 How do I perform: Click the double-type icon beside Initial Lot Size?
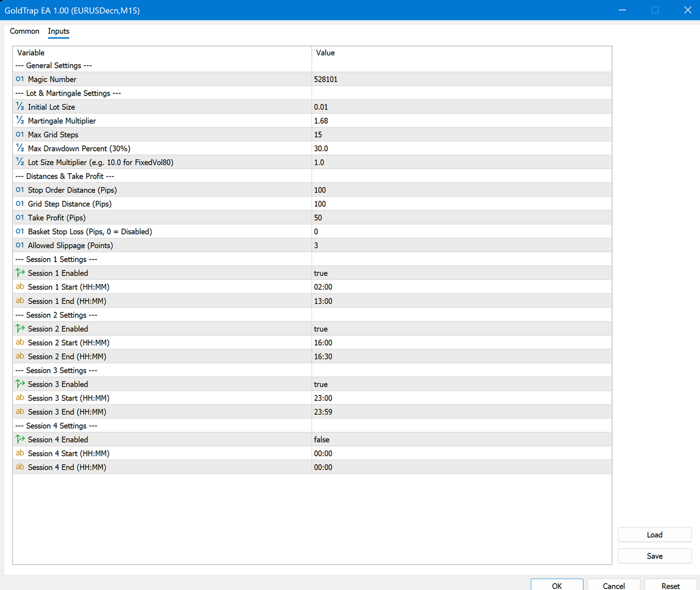pos(20,107)
